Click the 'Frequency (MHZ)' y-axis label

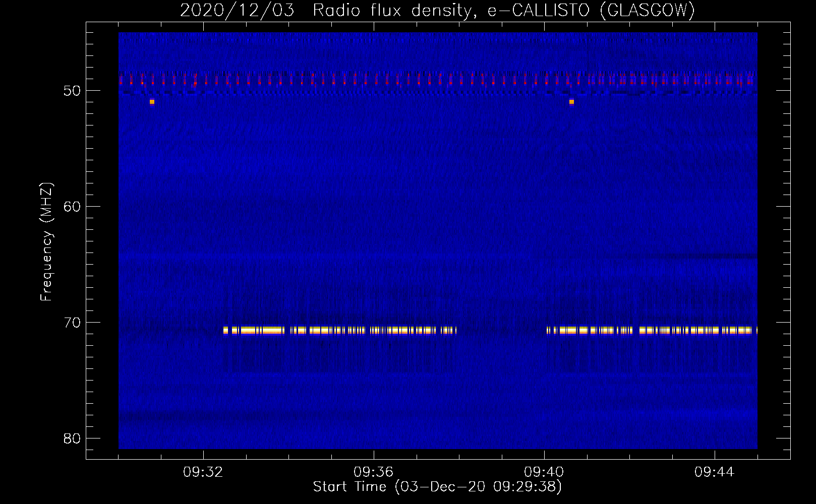tap(46, 242)
